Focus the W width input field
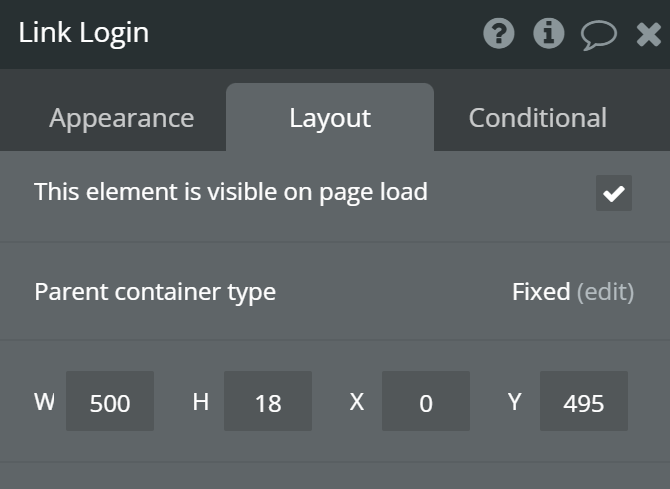This screenshot has width=670, height=489. (x=110, y=402)
